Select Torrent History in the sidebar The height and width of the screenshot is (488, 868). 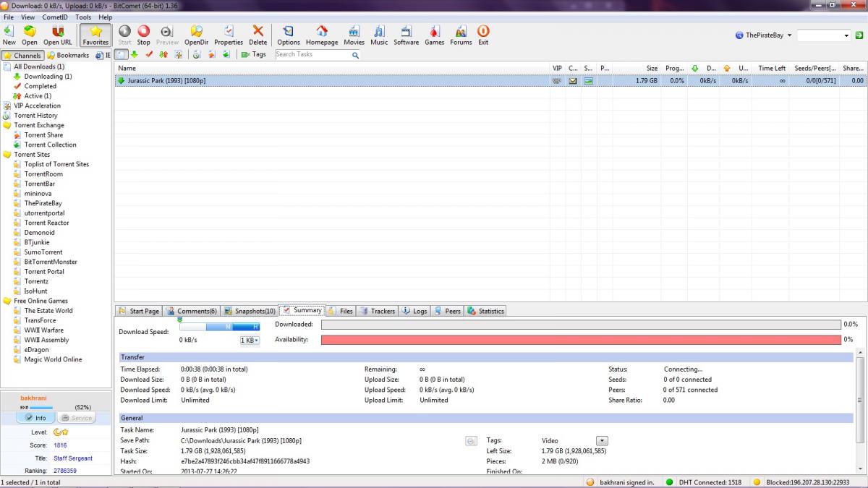[x=35, y=116]
